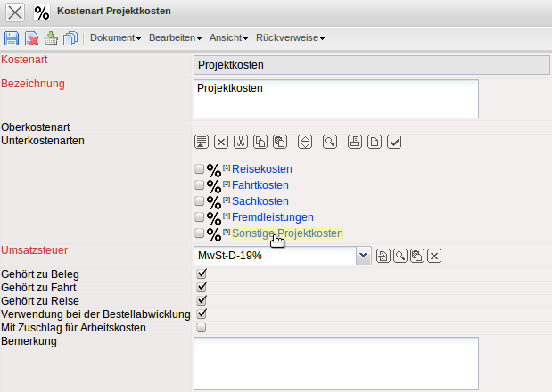Click the checkmark select-all icon for Unterkostenarten
The width and height of the screenshot is (552, 392).
[395, 142]
